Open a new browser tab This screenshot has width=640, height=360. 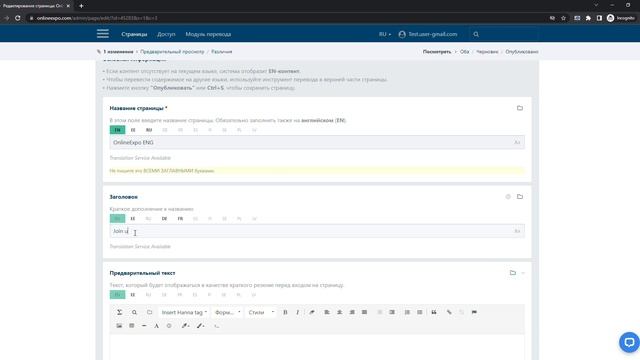[81, 6]
